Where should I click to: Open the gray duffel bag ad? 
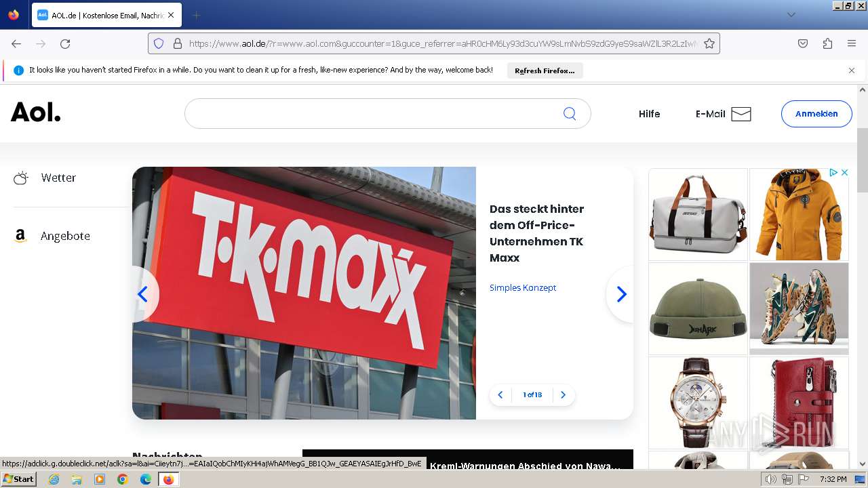point(698,214)
